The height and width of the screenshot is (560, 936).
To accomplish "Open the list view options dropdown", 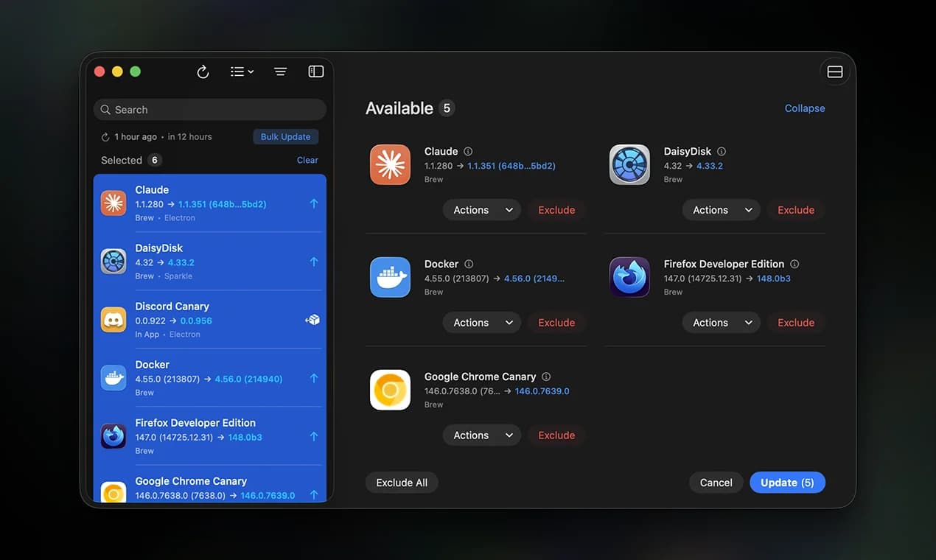I will [x=241, y=71].
